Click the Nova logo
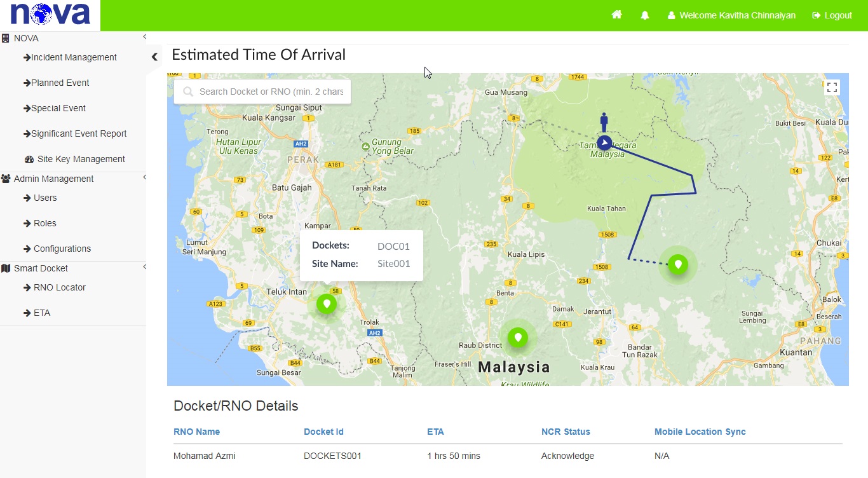868x478 pixels. tap(50, 15)
